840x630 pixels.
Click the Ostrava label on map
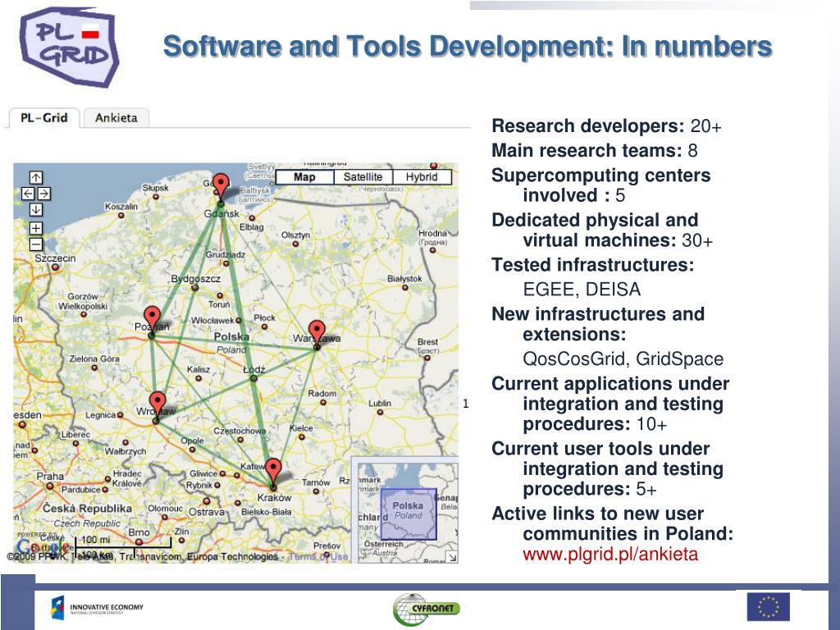click(x=207, y=512)
